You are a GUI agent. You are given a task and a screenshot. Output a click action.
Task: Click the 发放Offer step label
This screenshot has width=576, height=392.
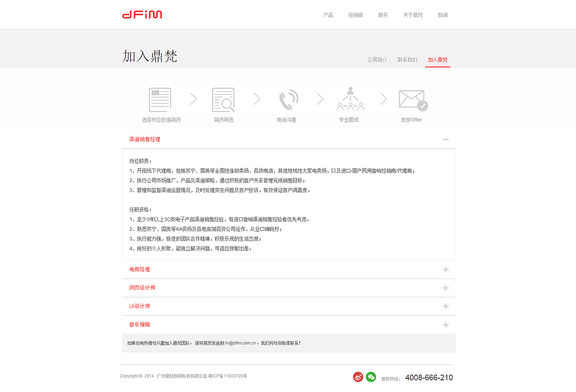411,120
